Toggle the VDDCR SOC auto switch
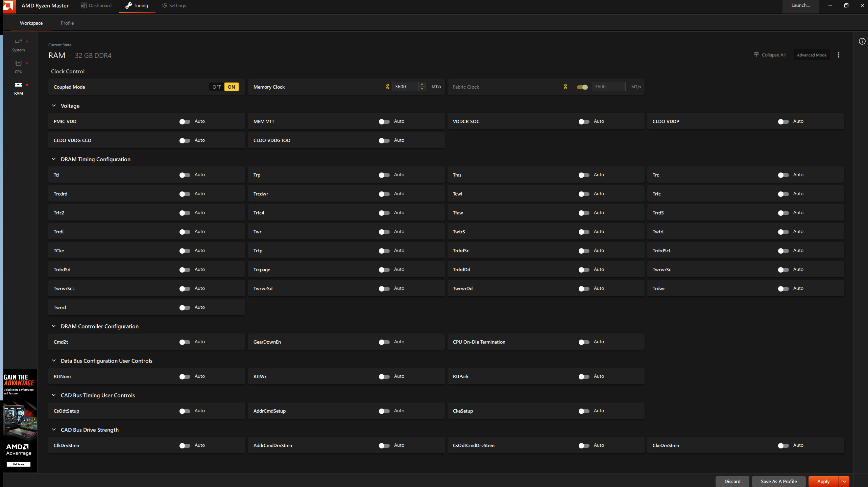This screenshot has height=487, width=868. [x=584, y=121]
